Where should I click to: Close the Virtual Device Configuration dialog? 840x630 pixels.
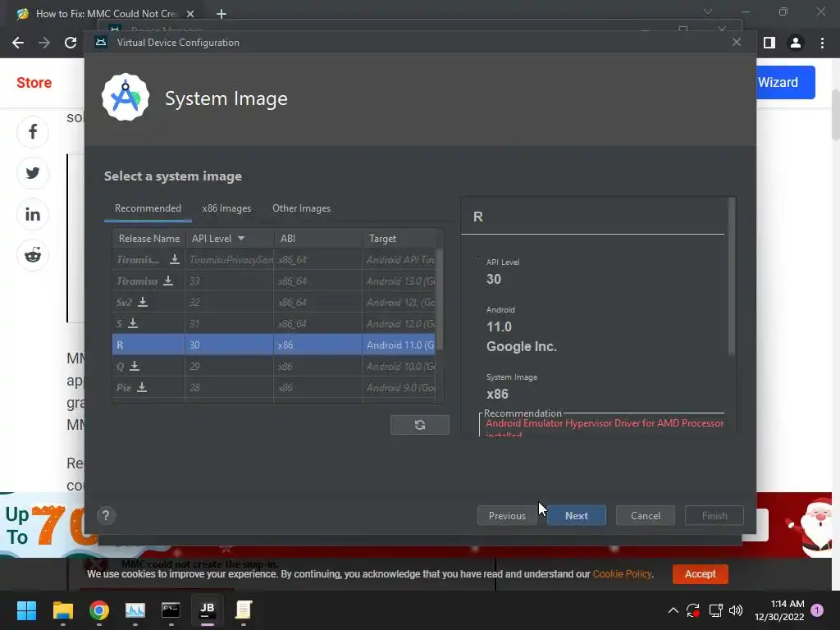pos(737,42)
